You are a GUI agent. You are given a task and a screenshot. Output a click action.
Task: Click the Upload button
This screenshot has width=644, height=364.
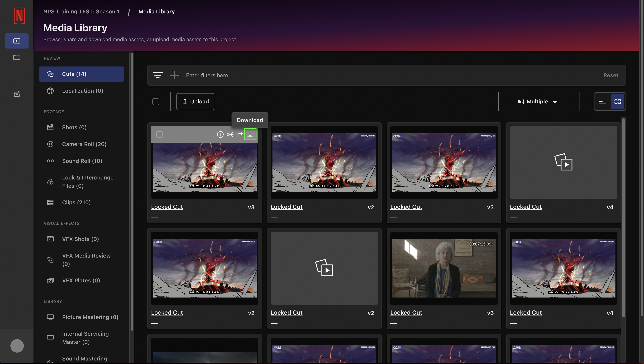[195, 102]
